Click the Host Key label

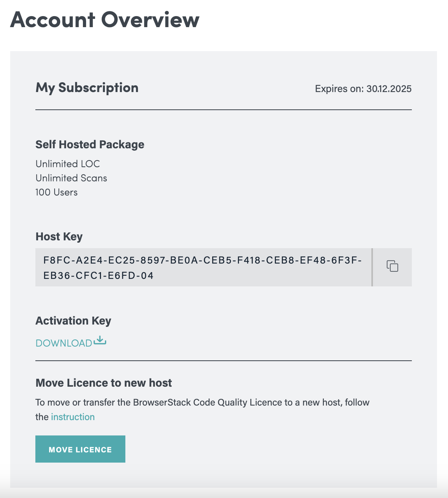59,236
